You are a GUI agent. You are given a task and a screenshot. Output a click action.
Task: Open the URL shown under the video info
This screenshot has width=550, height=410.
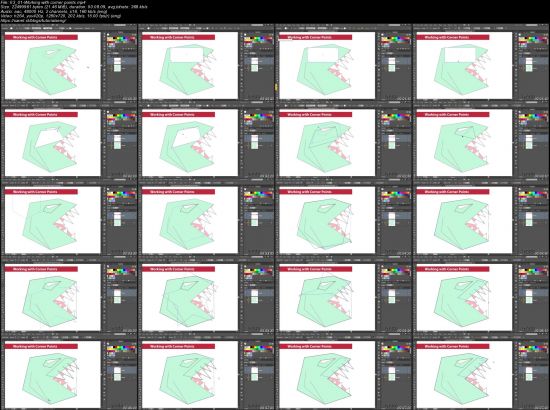[33, 20]
